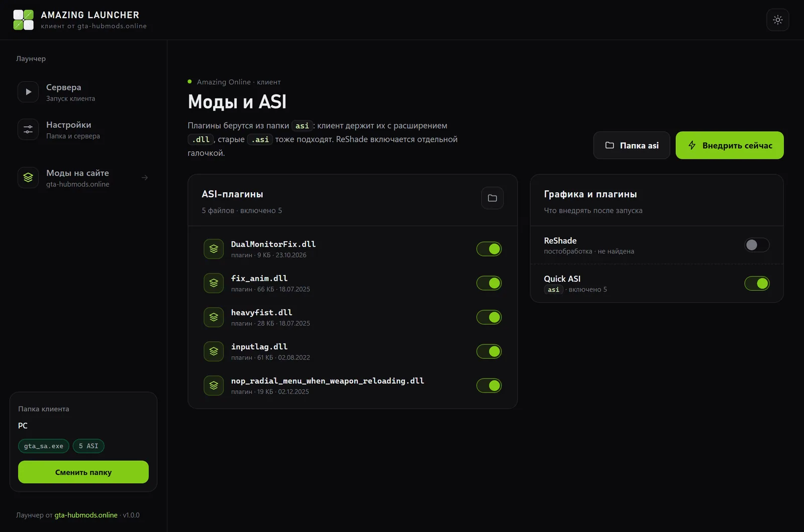The height and width of the screenshot is (532, 804).
Task: Disable the DualMonitorFix.dll plugin
Action: pyautogui.click(x=489, y=249)
